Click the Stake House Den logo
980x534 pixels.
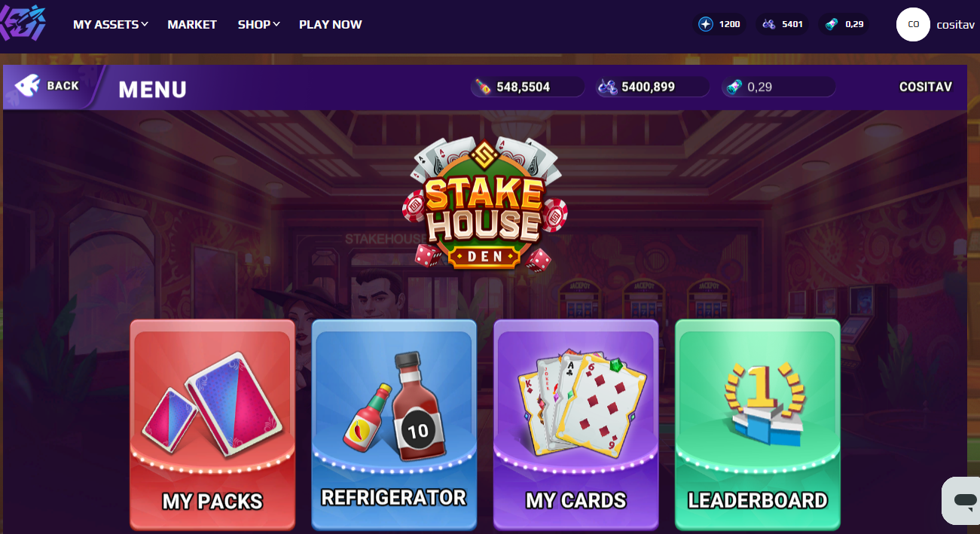pyautogui.click(x=484, y=203)
